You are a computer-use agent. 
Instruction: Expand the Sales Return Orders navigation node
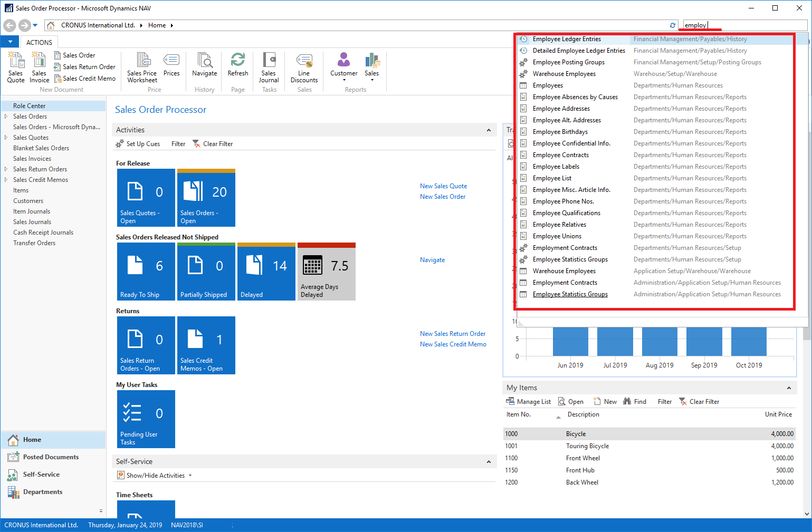pos(6,169)
